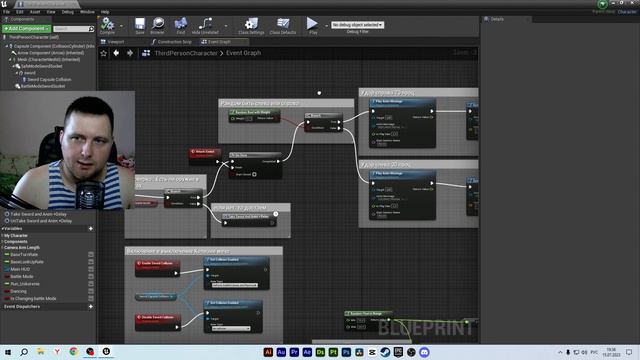Navigate forward with right arrow in graph

tap(130, 53)
